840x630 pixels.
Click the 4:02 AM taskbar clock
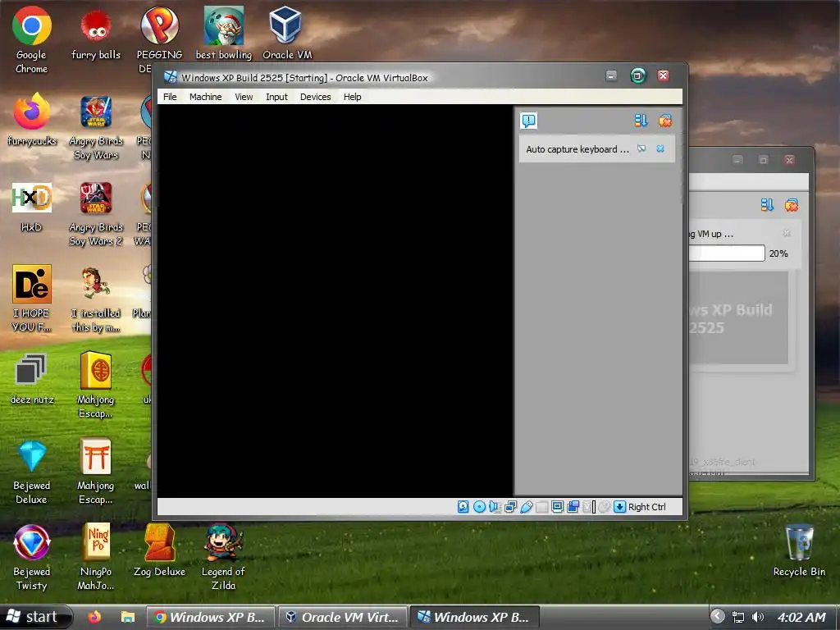click(801, 617)
